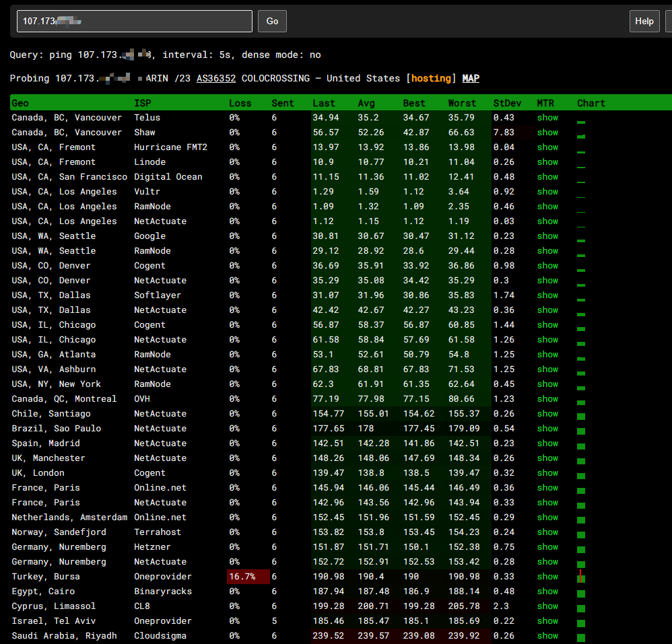672x644 pixels.
Task: Click the 16.7% loss cell for Bursa
Action: [248, 577]
